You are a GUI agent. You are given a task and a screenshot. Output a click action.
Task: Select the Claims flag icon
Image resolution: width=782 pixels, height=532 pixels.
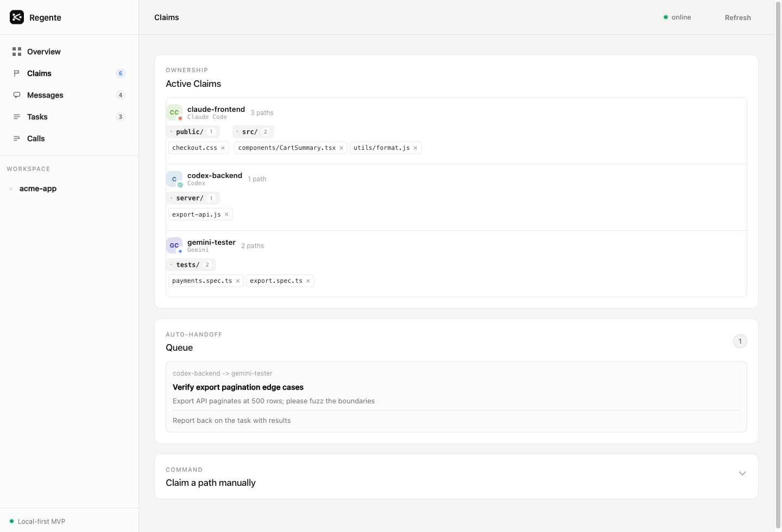coord(17,73)
